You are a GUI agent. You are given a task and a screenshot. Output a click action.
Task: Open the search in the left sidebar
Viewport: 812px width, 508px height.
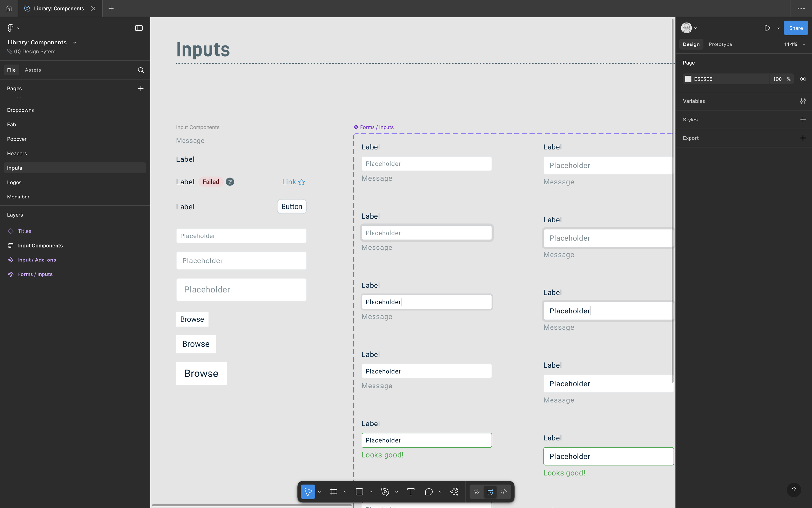pyautogui.click(x=140, y=70)
